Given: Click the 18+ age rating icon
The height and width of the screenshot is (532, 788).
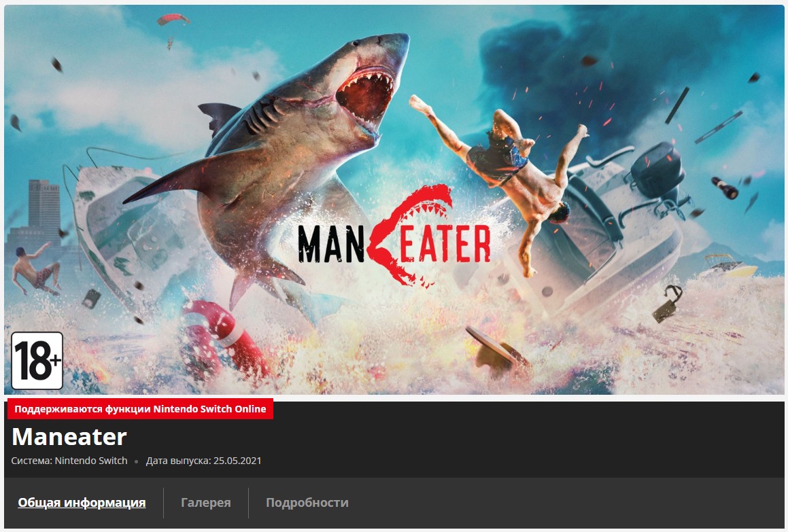Looking at the screenshot, I should [37, 361].
